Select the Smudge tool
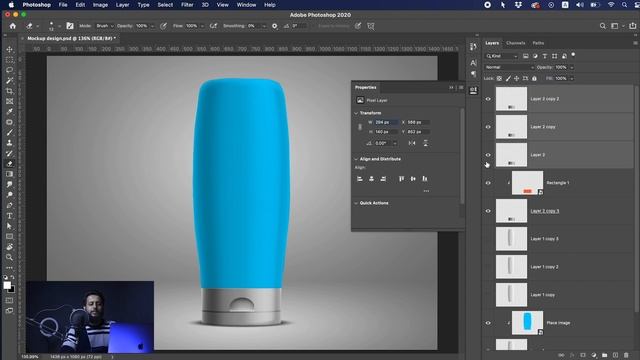 (x=9, y=184)
